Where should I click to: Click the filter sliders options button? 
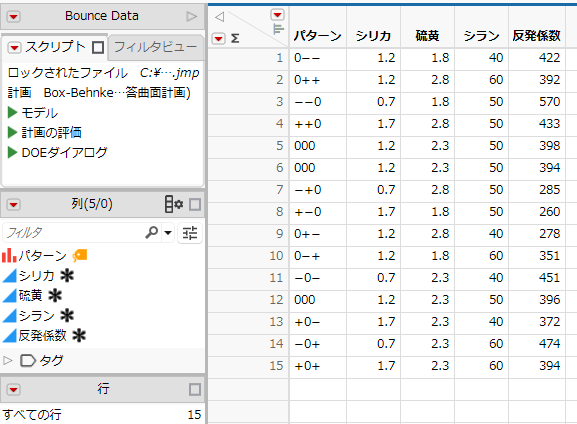tap(190, 233)
